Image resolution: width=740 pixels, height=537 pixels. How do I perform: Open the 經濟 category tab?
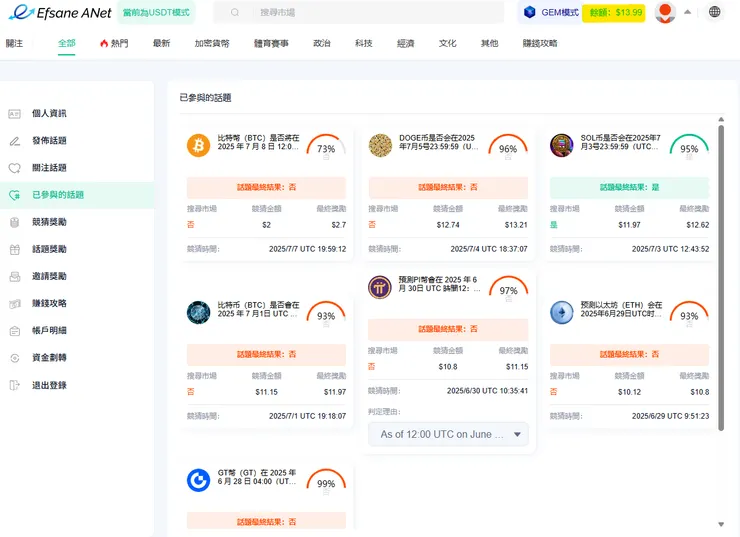tap(405, 43)
